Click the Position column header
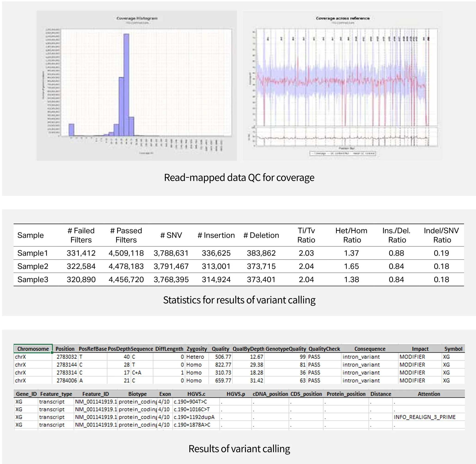Viewport: 476px width, 464px height. click(x=64, y=349)
